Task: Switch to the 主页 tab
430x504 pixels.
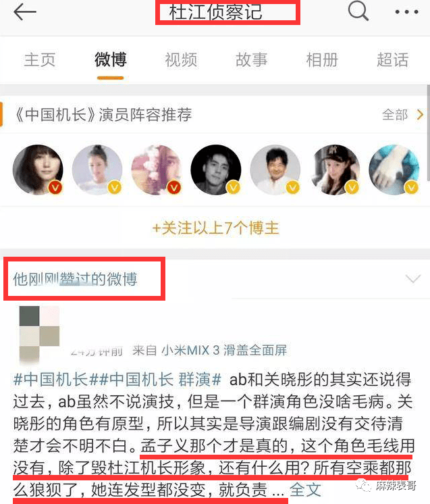Action: pos(40,60)
